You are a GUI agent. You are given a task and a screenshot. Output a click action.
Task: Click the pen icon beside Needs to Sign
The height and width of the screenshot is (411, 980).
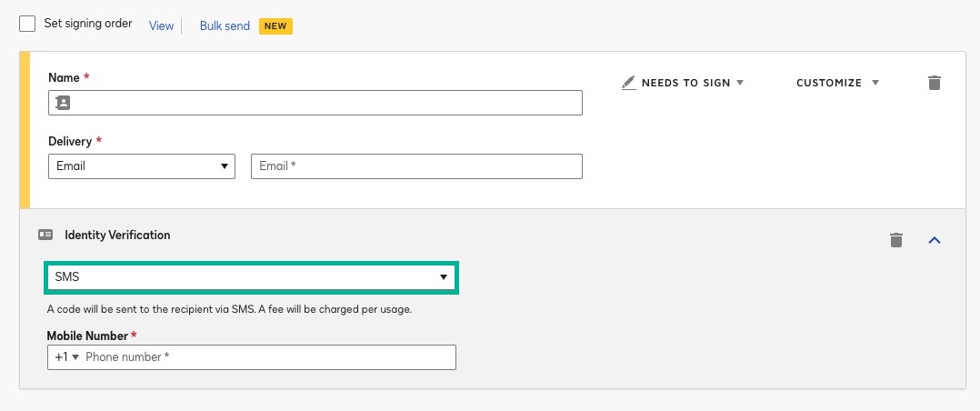(x=628, y=83)
